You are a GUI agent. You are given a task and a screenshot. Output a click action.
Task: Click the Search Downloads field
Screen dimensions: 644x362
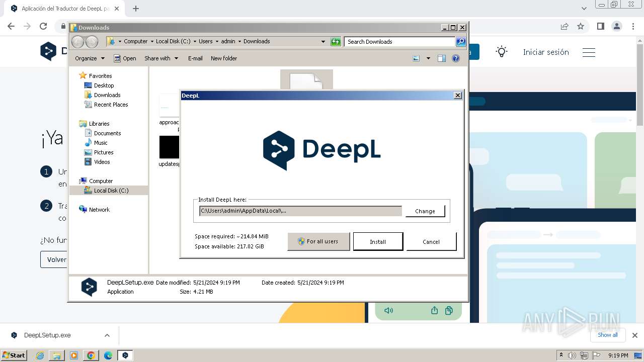[400, 42]
